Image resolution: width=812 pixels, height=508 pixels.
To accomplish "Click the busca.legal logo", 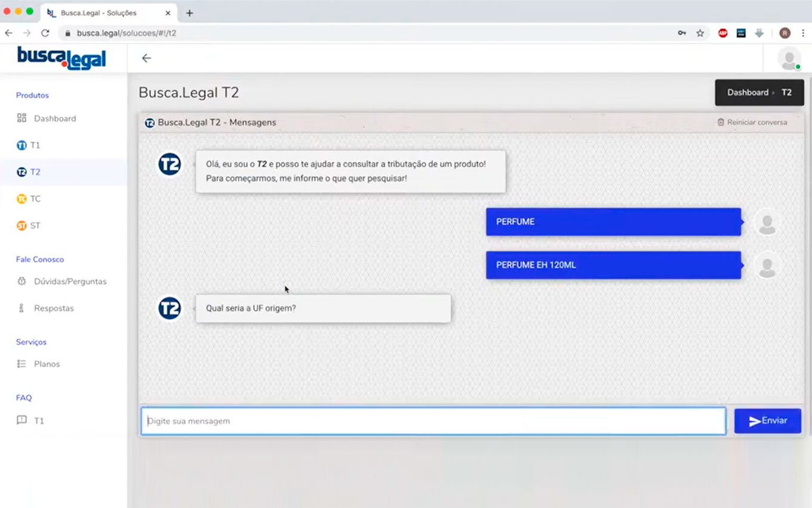I will pyautogui.click(x=61, y=58).
